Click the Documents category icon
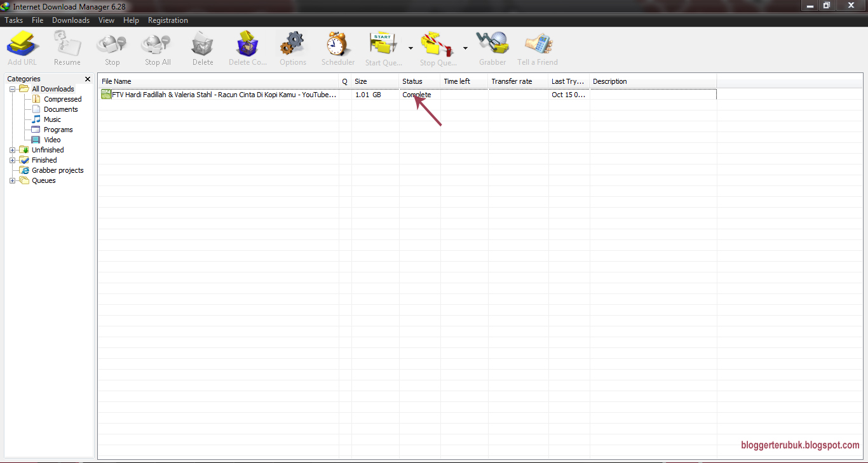 (x=36, y=109)
